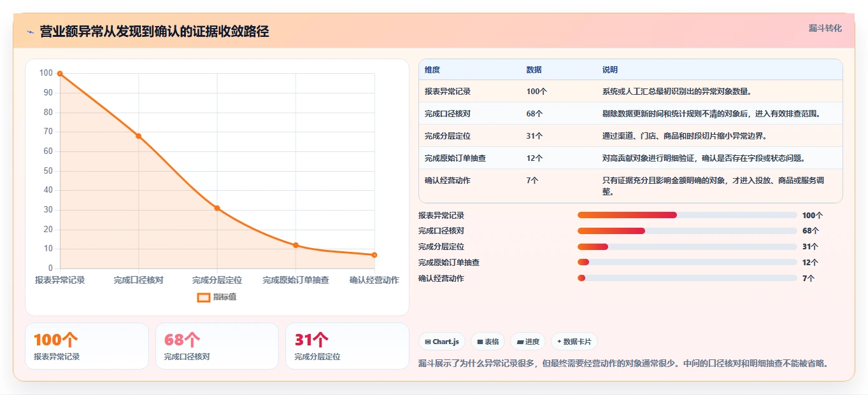868x395 pixels.
Task: Click the 确认经营动作 progress bar
Action: point(687,278)
